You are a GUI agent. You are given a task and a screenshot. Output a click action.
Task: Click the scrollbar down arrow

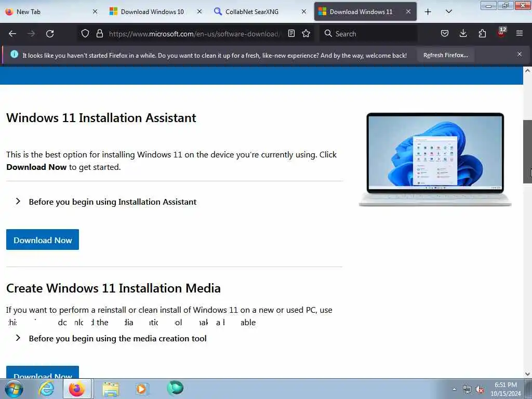point(527,374)
